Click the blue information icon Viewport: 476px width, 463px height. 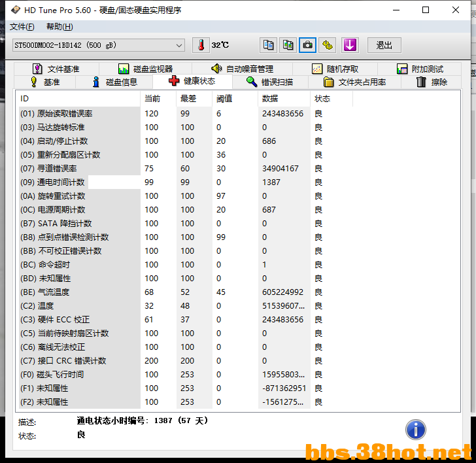tap(416, 430)
